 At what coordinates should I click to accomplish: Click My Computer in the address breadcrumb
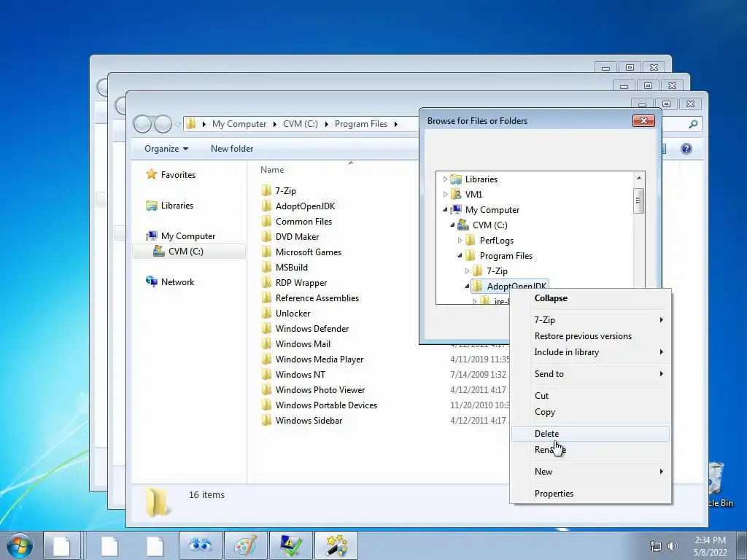click(239, 124)
